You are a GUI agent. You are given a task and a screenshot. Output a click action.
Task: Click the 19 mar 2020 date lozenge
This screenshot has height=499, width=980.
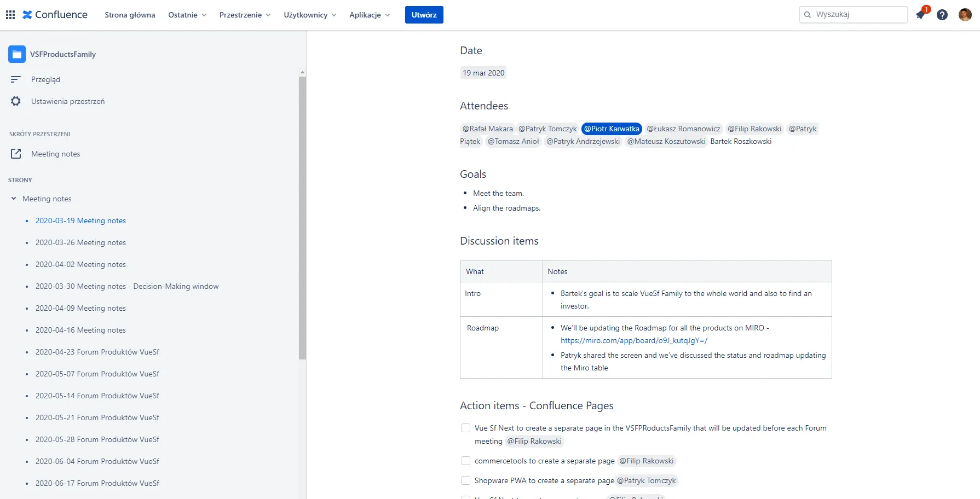[483, 73]
